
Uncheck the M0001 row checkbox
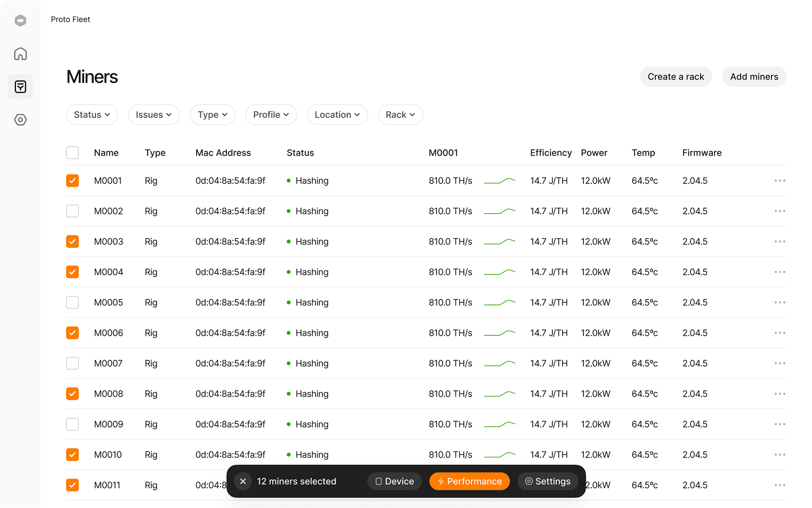[x=72, y=181]
